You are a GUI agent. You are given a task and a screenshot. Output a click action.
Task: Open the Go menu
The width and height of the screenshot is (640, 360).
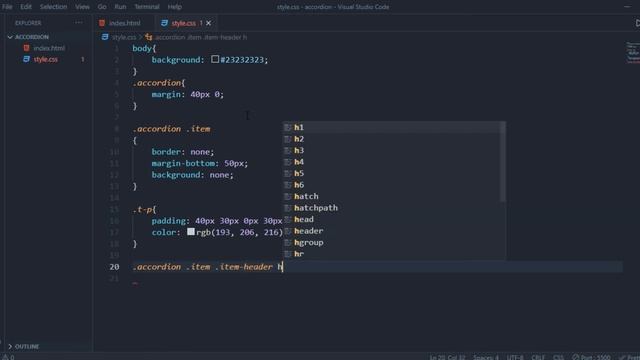[102, 7]
